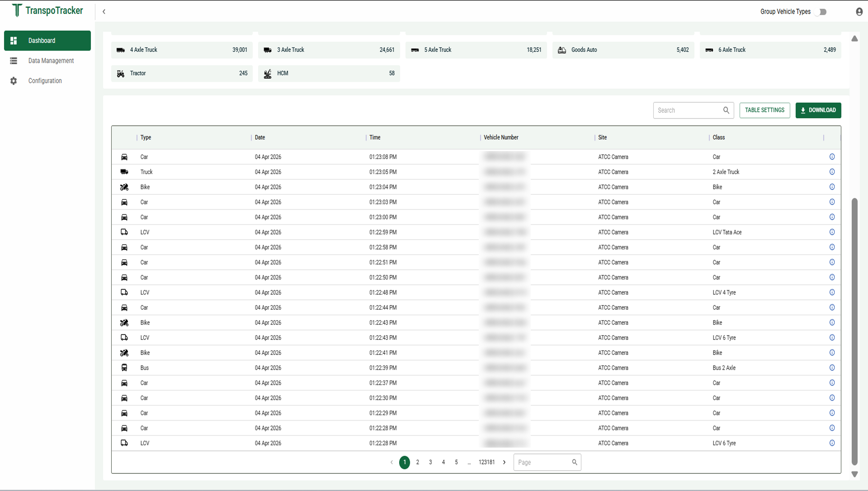
Task: Click the page jump search icon
Action: coord(575,462)
